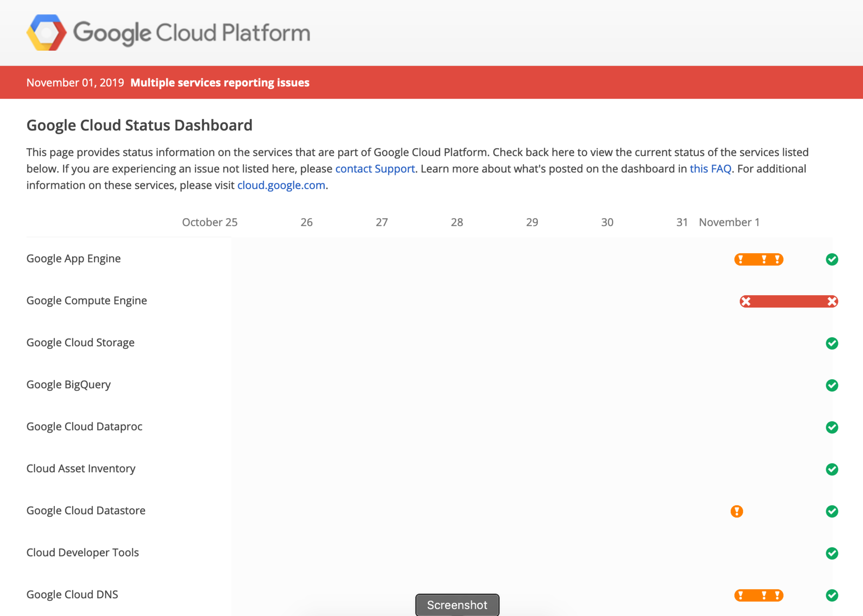Select the Cloud Developer Tools service label
The image size is (863, 616).
[83, 553]
